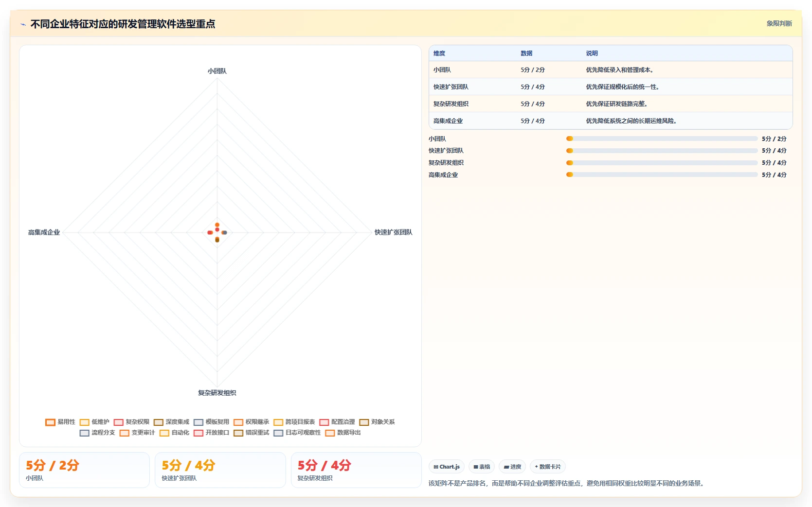Click the 快速扩张团队 progress bar
This screenshot has width=812, height=507.
(x=662, y=151)
